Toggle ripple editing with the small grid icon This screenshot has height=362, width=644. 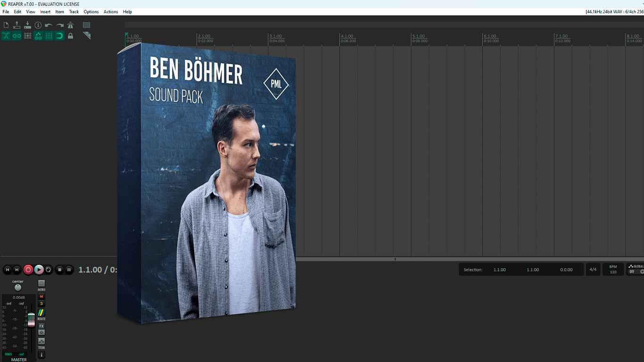27,36
